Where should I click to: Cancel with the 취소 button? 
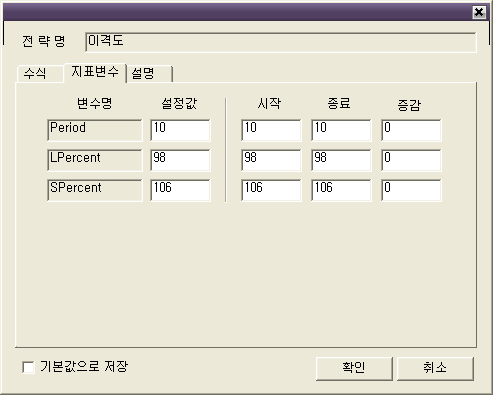point(435,368)
